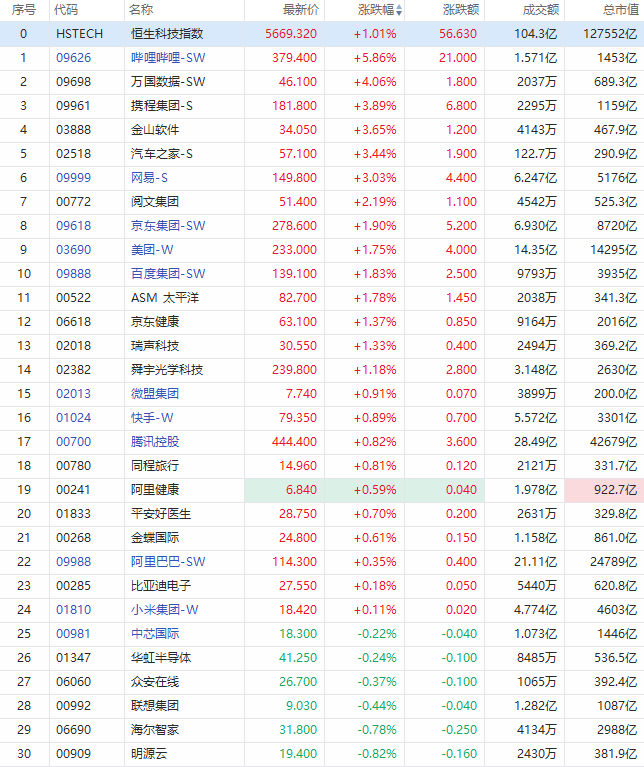Open stock link 网易-S
644x767 pixels.
tap(149, 178)
